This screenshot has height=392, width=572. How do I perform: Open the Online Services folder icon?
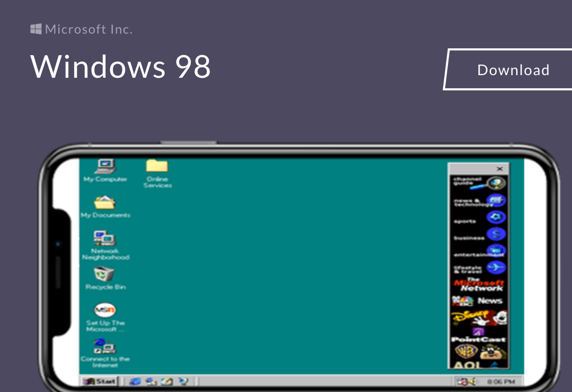tap(157, 174)
